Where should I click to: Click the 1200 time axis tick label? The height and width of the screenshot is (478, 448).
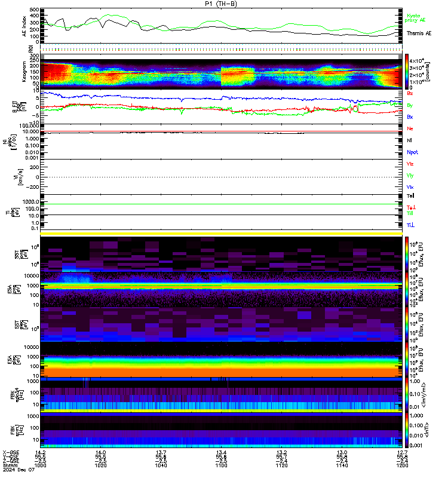coord(402,465)
